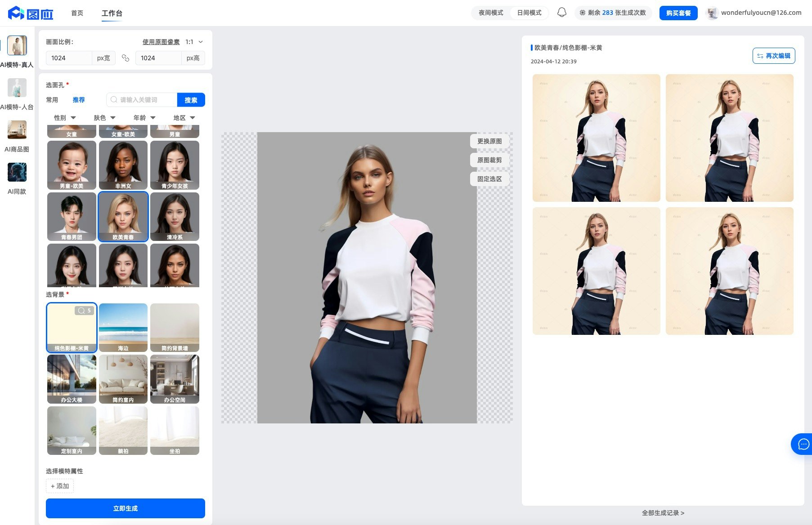Select the 躺拍 background
Viewport: 812px width, 525px height.
pos(123,431)
